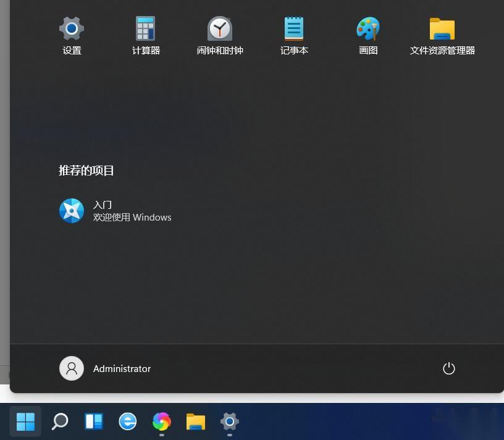Start 闹钟和时钟 (Alarms & Clock)

coord(220,34)
